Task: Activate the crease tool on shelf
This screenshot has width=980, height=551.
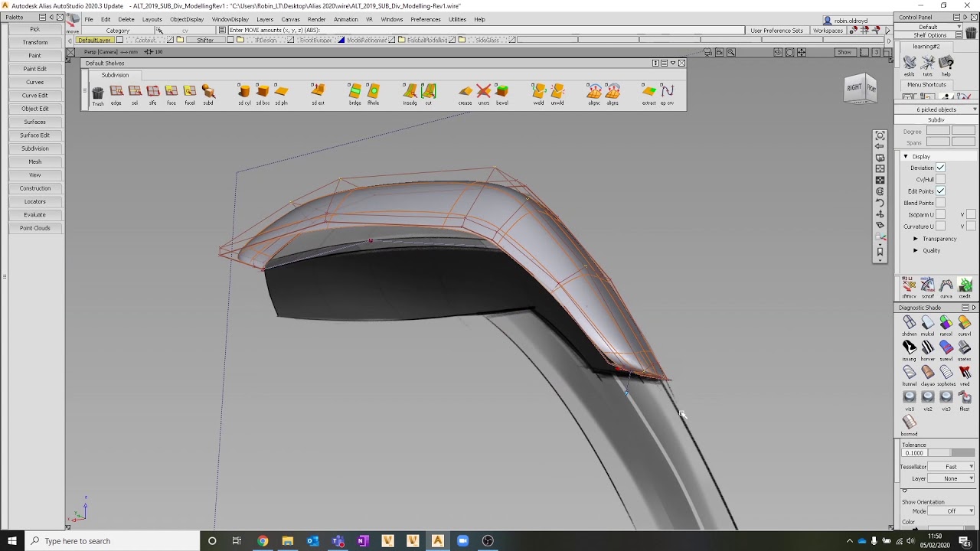Action: point(465,93)
